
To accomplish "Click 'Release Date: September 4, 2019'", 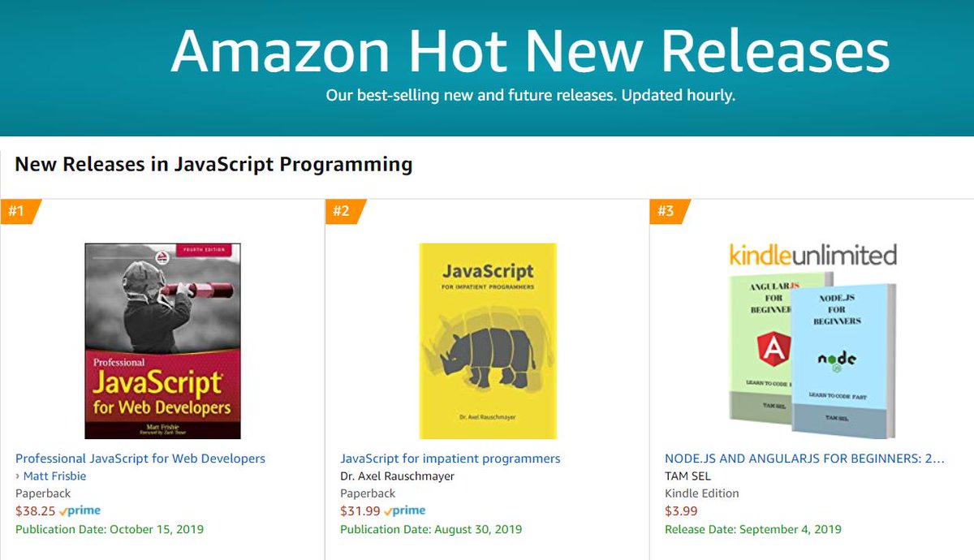I will pos(753,529).
